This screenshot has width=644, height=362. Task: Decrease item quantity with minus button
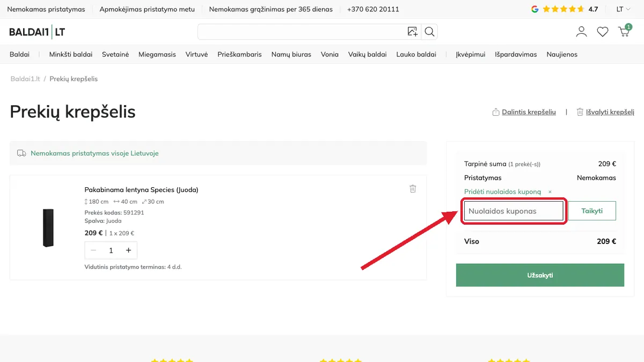tap(93, 250)
